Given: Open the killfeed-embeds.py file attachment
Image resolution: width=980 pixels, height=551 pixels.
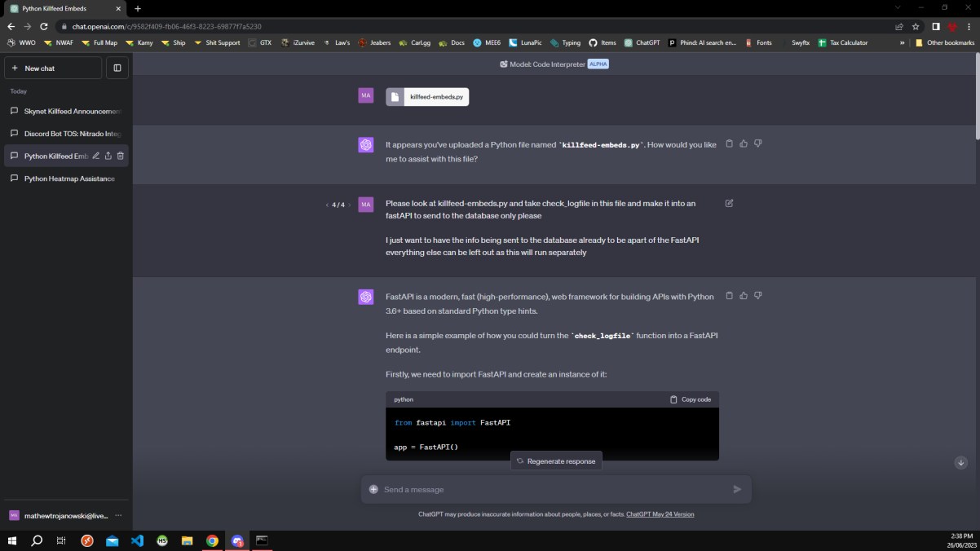Looking at the screenshot, I should click(x=427, y=97).
